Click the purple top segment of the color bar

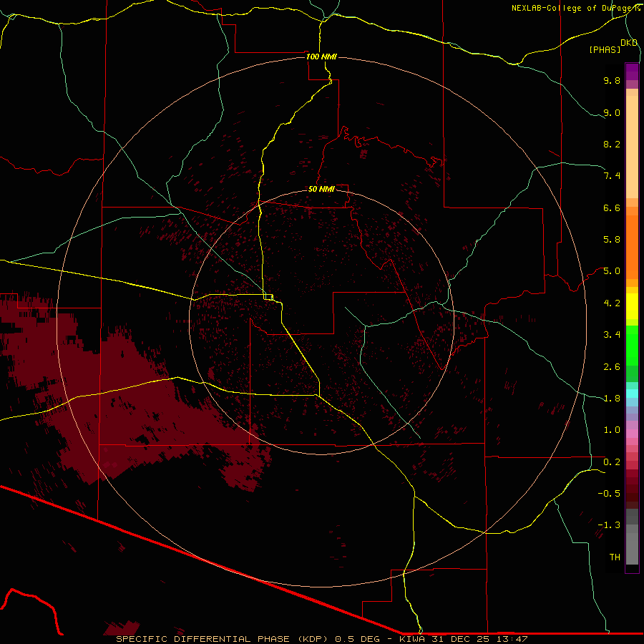[x=632, y=72]
